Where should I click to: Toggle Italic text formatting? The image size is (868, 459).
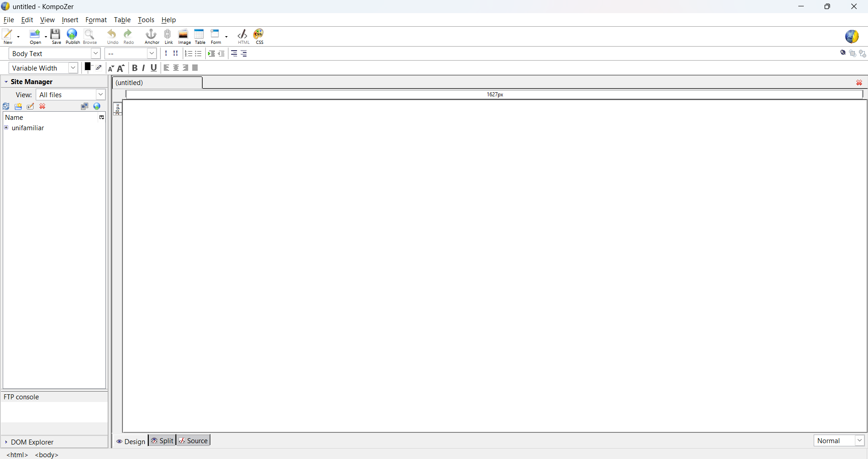click(x=144, y=68)
